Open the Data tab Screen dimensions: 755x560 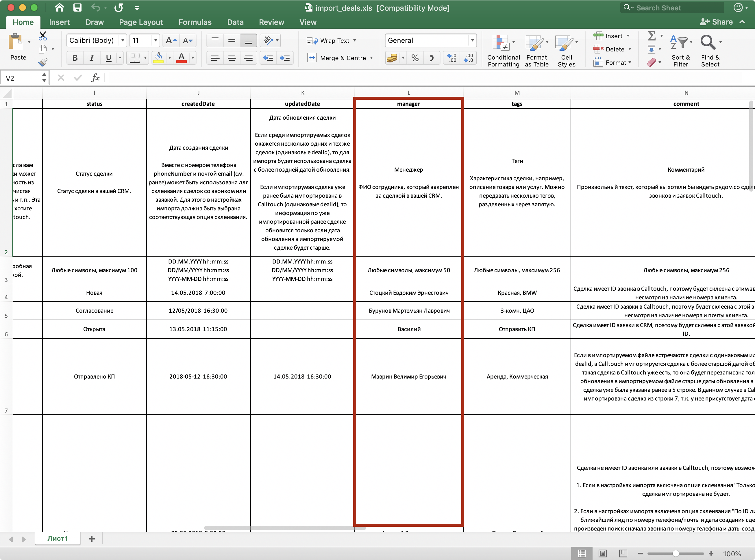[x=235, y=22]
